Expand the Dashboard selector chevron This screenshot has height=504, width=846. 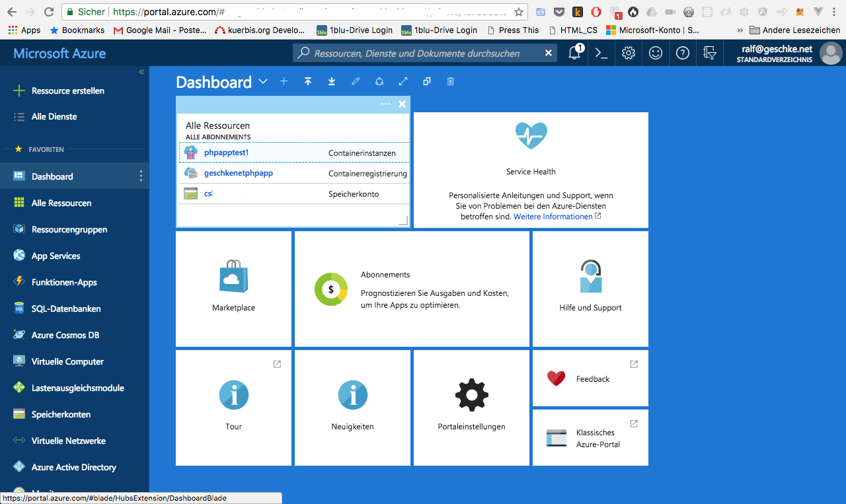[263, 81]
